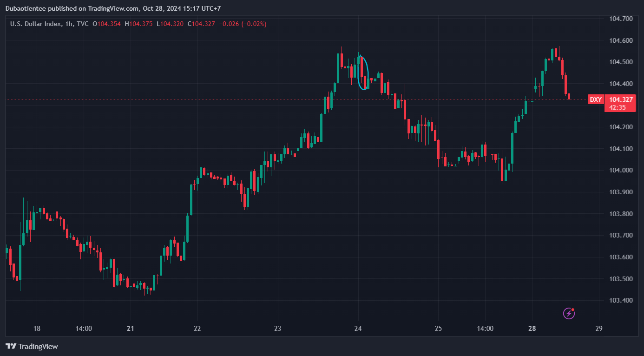This screenshot has width=644, height=356.
Task: Click the 104.327 current price label
Action: [621, 99]
